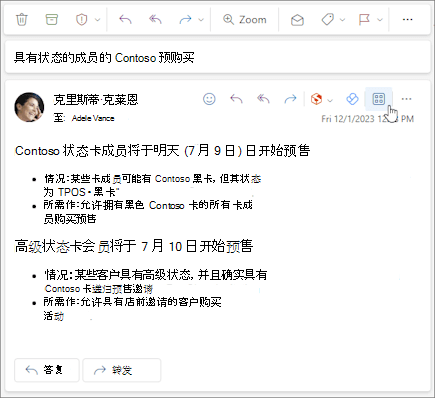Click the Categorize tag icon
Image resolution: width=435 pixels, height=398 pixels.
[328, 19]
